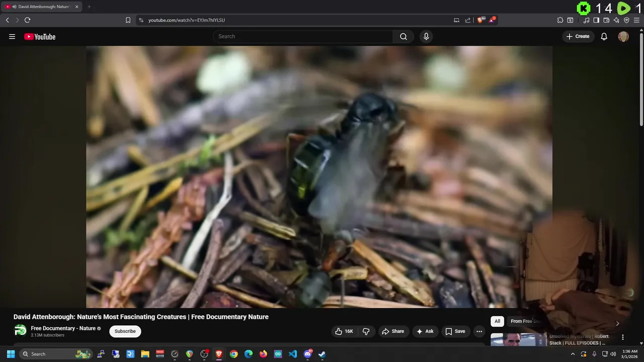
Task: Click the Create button
Action: pos(578,36)
